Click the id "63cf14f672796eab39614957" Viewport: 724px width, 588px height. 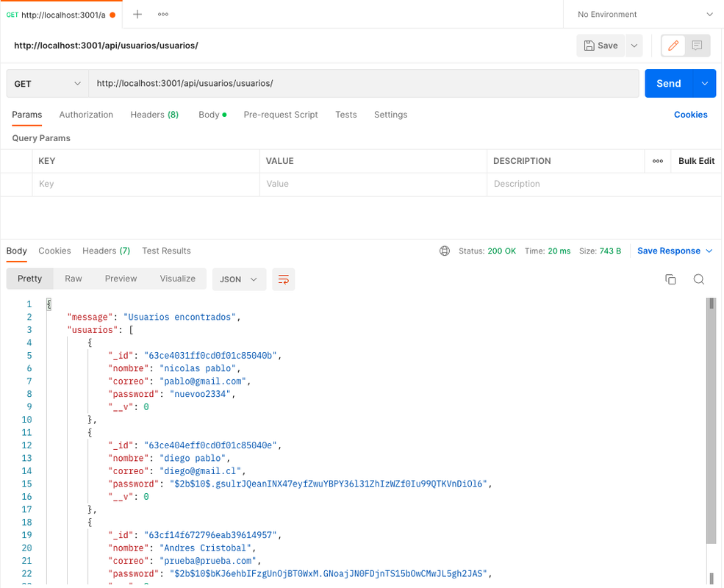(x=210, y=535)
